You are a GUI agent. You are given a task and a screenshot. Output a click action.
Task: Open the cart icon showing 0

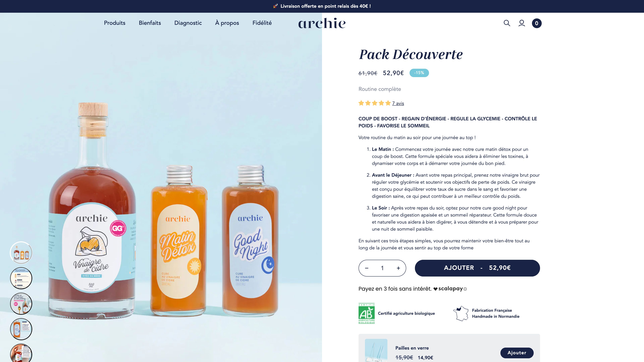coord(536,23)
